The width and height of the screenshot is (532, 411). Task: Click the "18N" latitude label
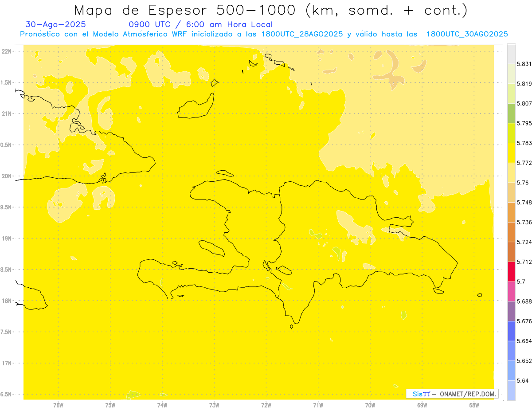[6, 301]
